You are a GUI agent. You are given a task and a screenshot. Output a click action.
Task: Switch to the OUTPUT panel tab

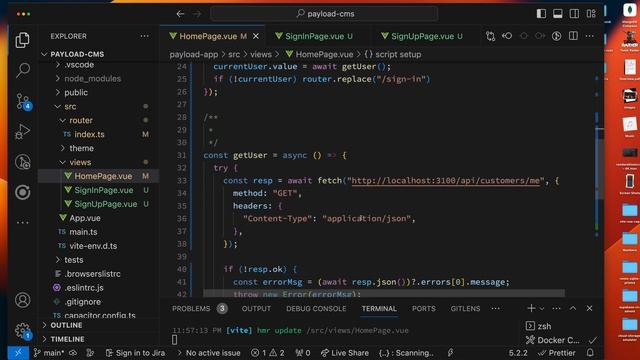pyautogui.click(x=256, y=309)
